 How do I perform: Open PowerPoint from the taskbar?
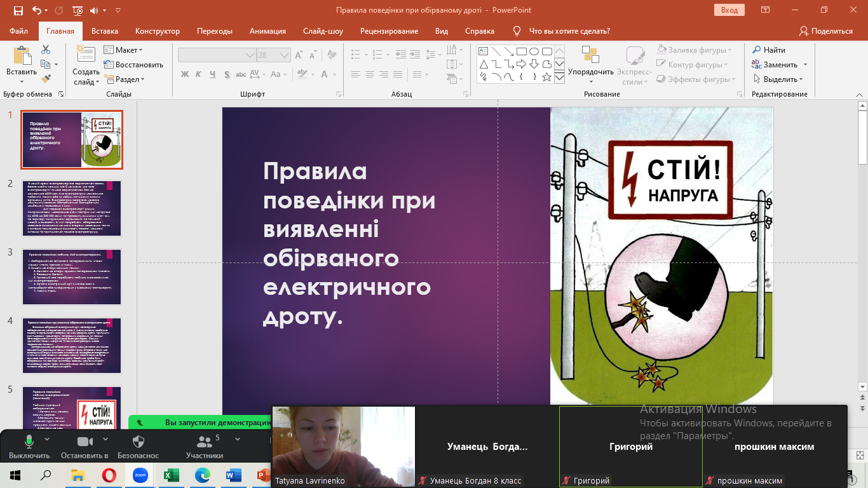tap(264, 475)
